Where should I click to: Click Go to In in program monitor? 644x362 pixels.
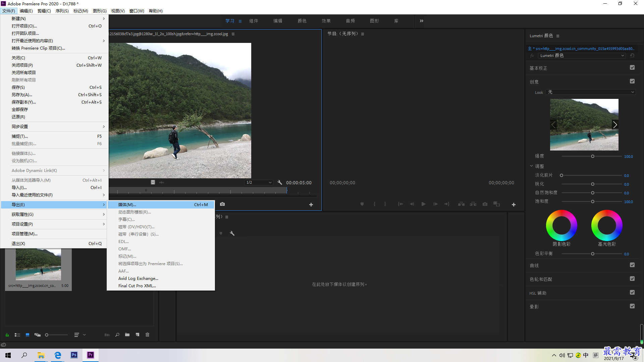point(400,204)
